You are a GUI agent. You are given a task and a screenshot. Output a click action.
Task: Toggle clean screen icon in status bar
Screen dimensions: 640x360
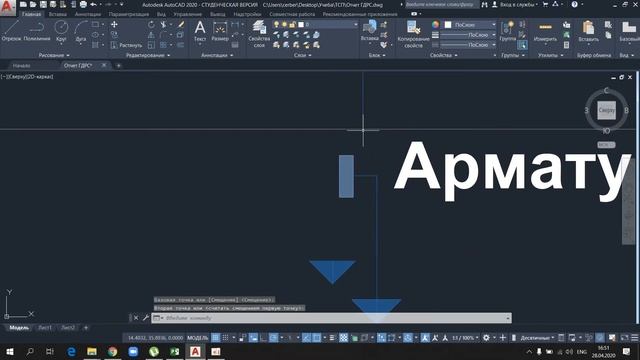(x=624, y=338)
